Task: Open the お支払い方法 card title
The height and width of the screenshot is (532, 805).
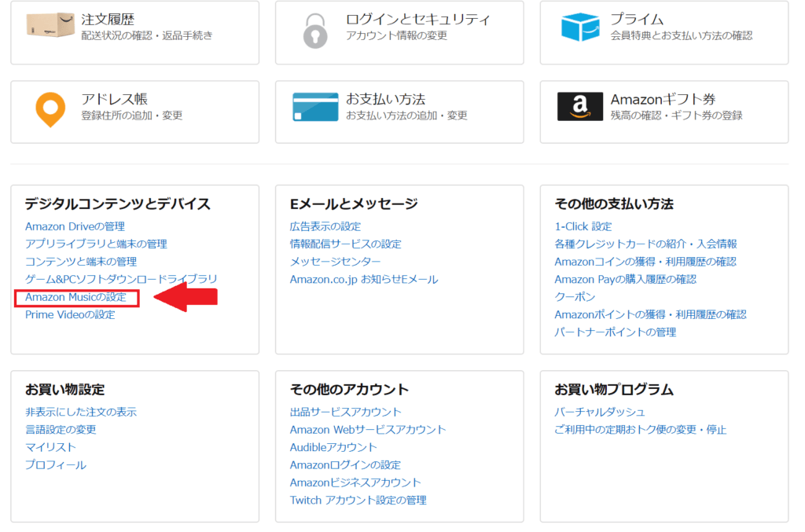Action: (x=385, y=99)
